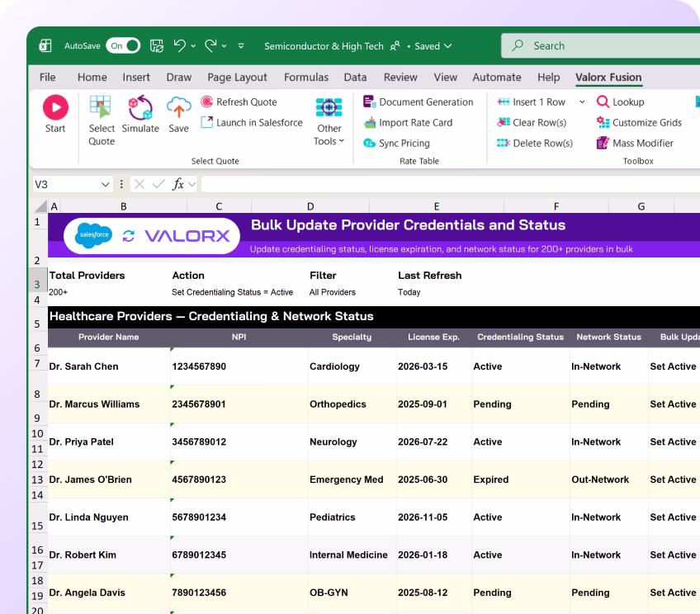The image size is (700, 614).
Task: Click the Redo arrow
Action: (x=210, y=45)
